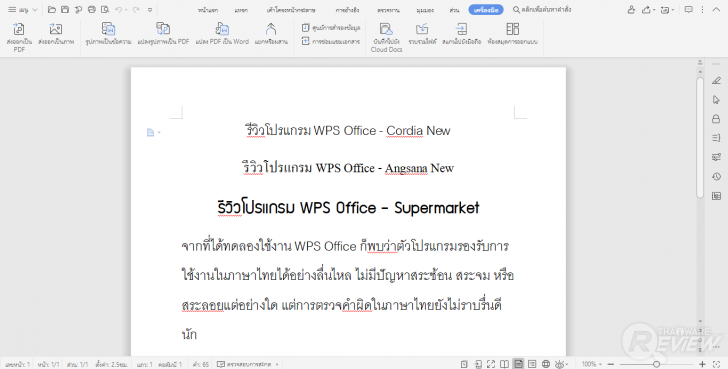728x369 pixels.
Task: Click the Undo arrow
Action: (x=118, y=9)
